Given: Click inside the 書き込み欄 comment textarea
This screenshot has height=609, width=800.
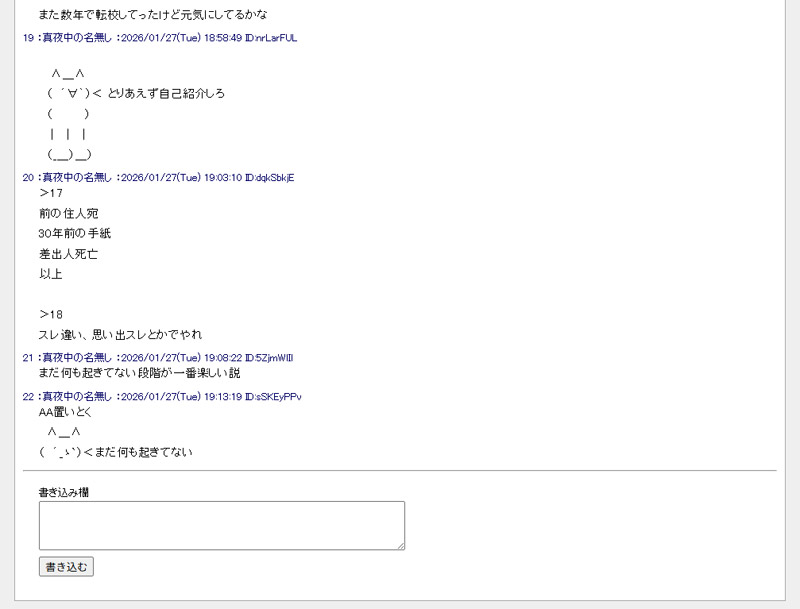Looking at the screenshot, I should click(x=220, y=524).
